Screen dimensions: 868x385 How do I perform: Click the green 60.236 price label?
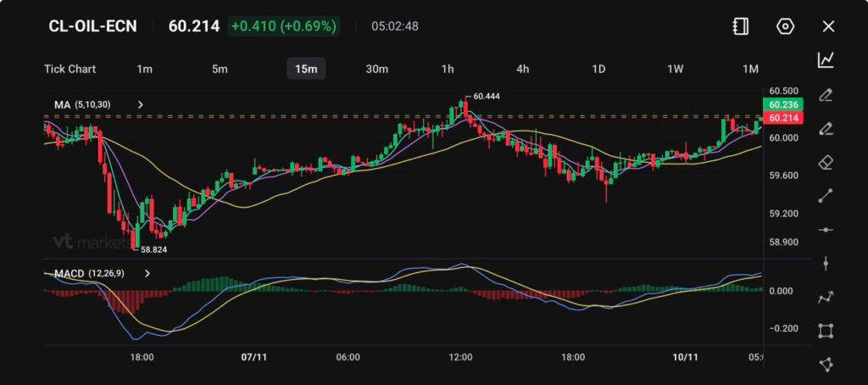tap(781, 104)
